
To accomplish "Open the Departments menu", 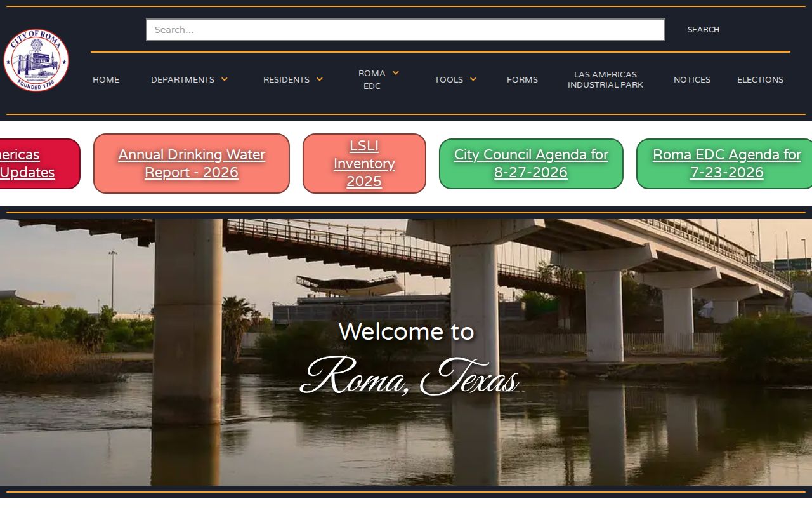I will tap(183, 80).
